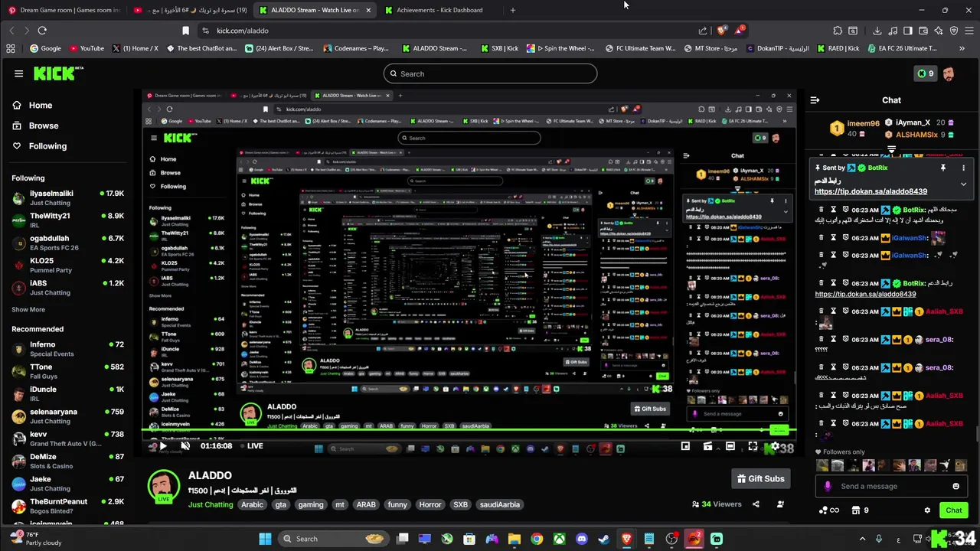Open Spin the Wheel bookmark
The height and width of the screenshot is (551, 980).
(560, 48)
